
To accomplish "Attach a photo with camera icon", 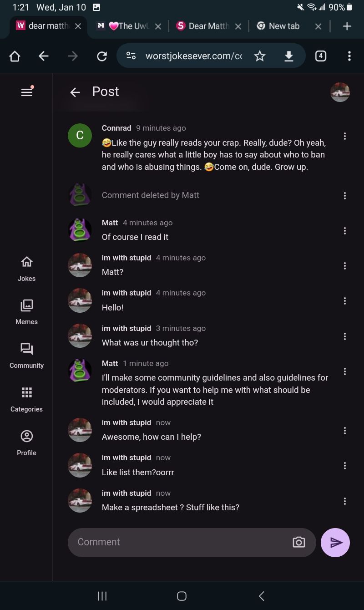I will tap(298, 542).
